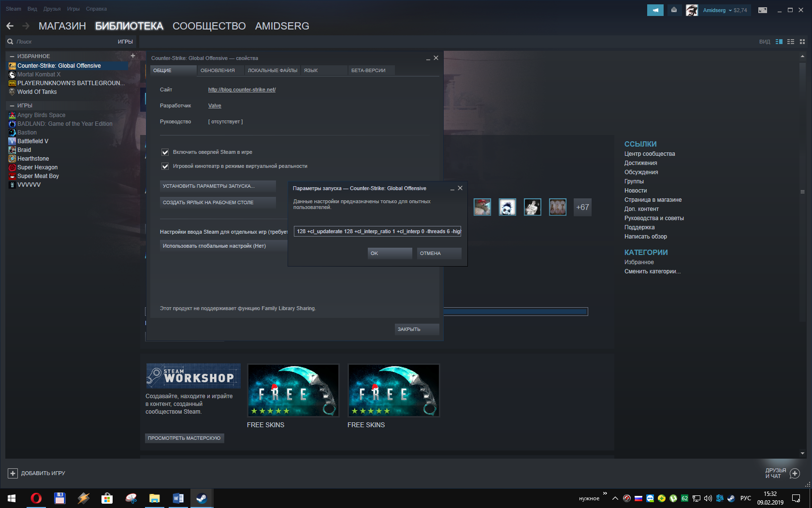The width and height of the screenshot is (812, 508).
Task: Go to the МАГАЗИН section
Action: (62, 26)
